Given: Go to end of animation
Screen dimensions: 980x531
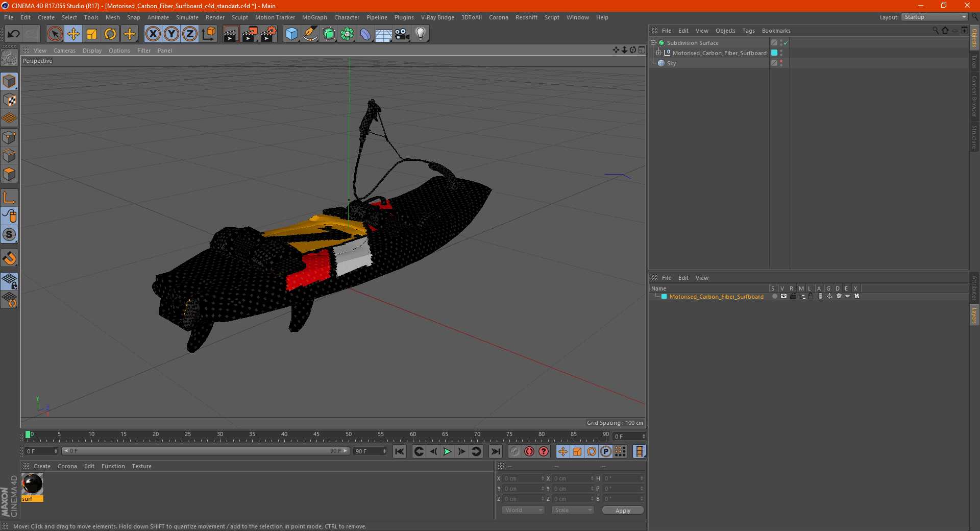Looking at the screenshot, I should 495,451.
